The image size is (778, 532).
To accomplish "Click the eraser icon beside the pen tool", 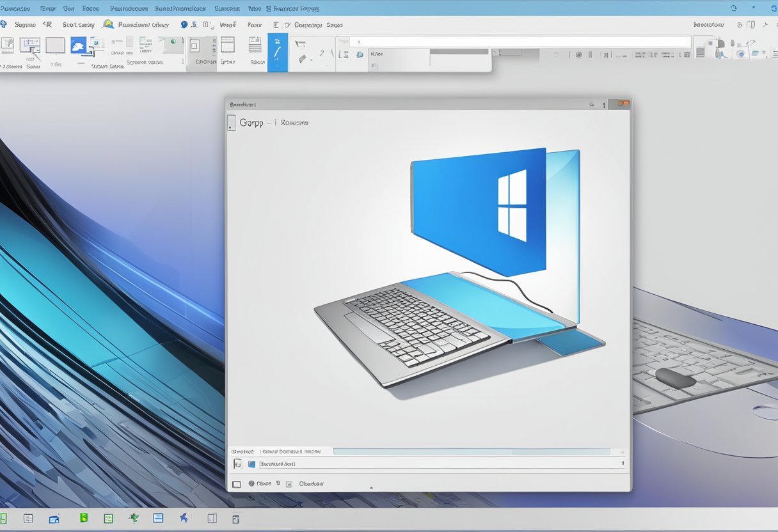I will pyautogui.click(x=303, y=58).
